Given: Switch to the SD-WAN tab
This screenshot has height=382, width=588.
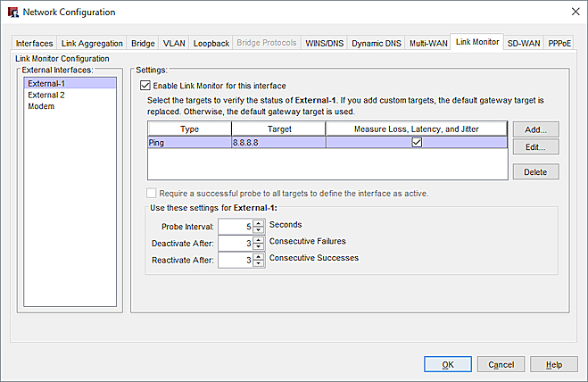Looking at the screenshot, I should coord(524,42).
